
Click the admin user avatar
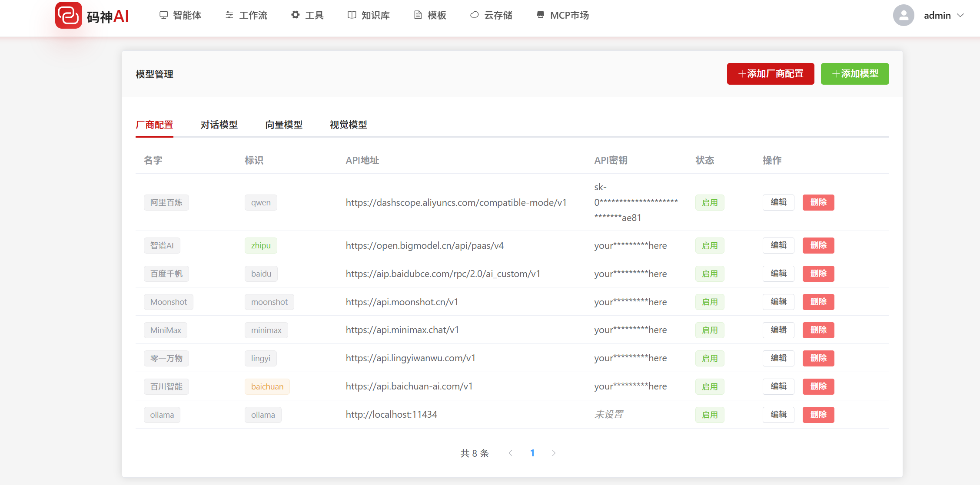click(x=904, y=16)
